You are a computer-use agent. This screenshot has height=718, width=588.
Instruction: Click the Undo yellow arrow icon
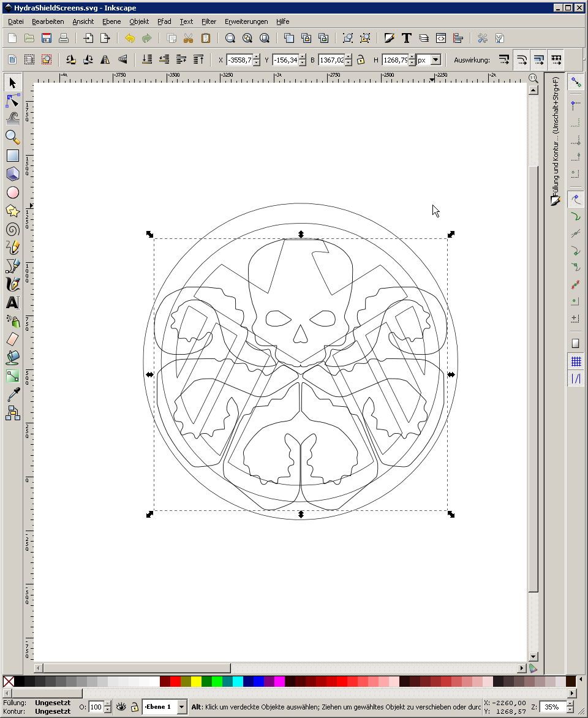(130, 38)
